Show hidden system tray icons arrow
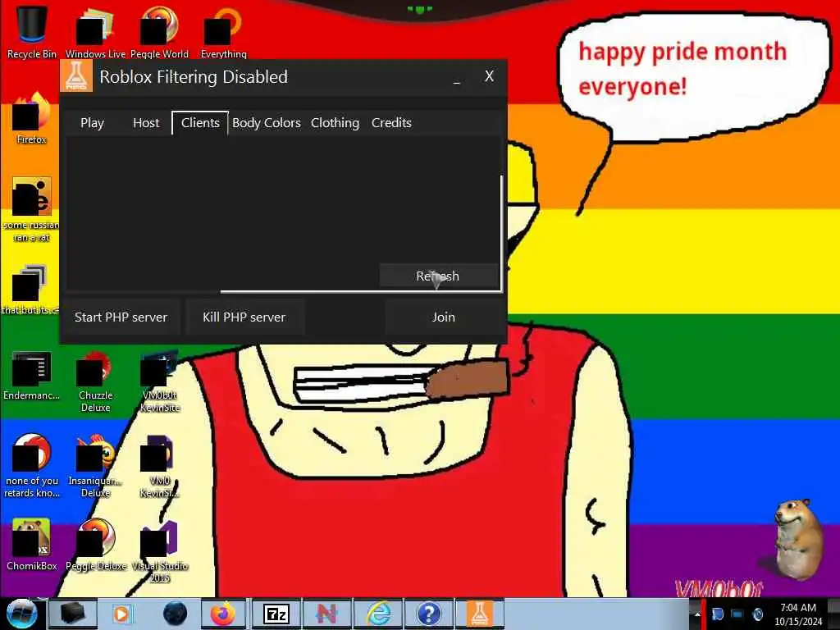This screenshot has width=840, height=630. click(x=697, y=614)
